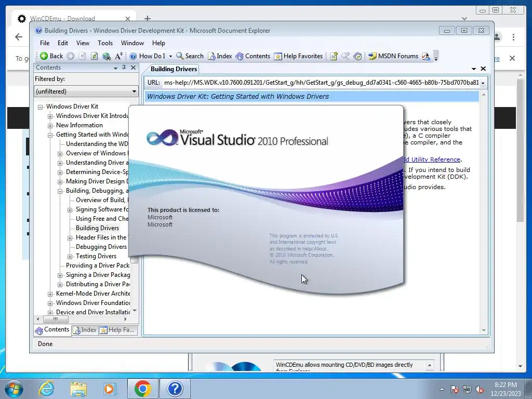This screenshot has height=399, width=532.
Task: Click the green Back arrow button
Action: click(x=51, y=56)
